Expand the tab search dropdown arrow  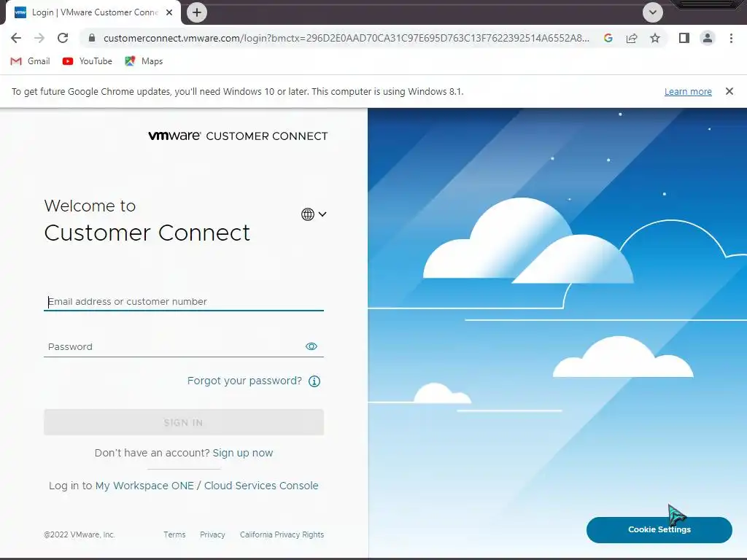click(x=653, y=12)
